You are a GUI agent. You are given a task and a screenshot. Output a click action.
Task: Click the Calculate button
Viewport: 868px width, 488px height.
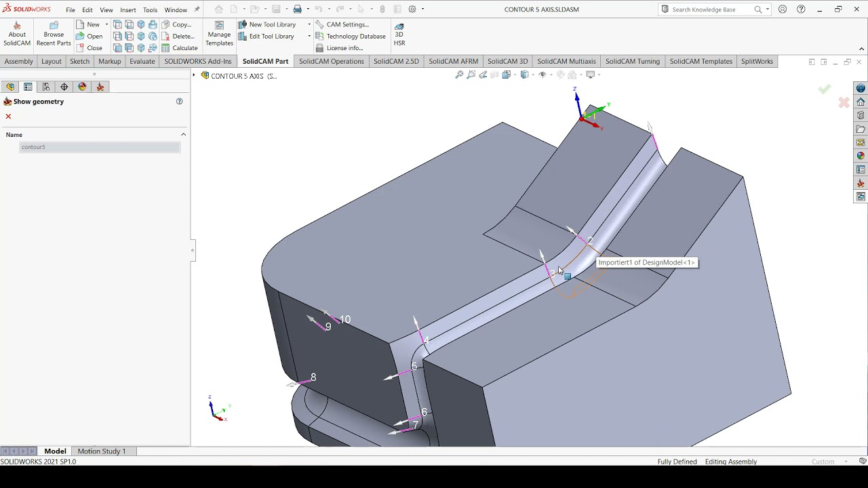click(179, 48)
